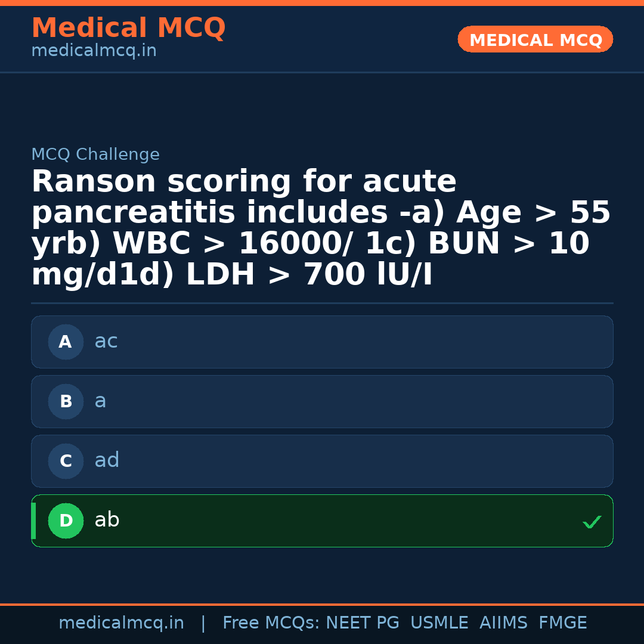Visit medicalmcq.in link in the footer
644x644 pixels.
pos(122,622)
